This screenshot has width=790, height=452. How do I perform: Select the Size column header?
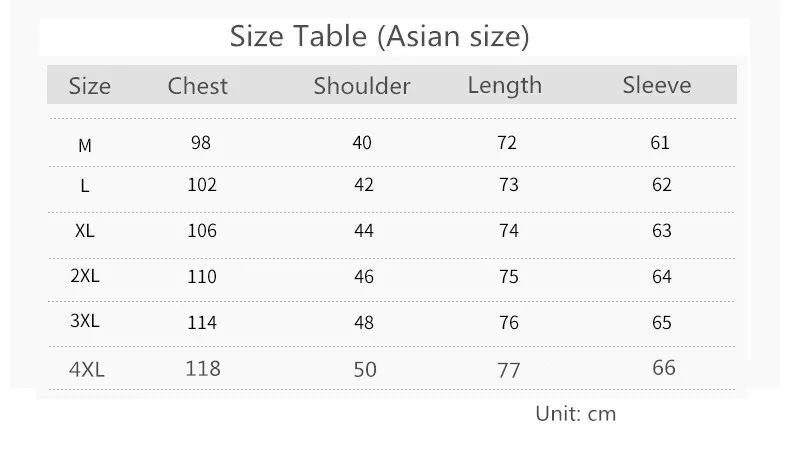(x=90, y=86)
